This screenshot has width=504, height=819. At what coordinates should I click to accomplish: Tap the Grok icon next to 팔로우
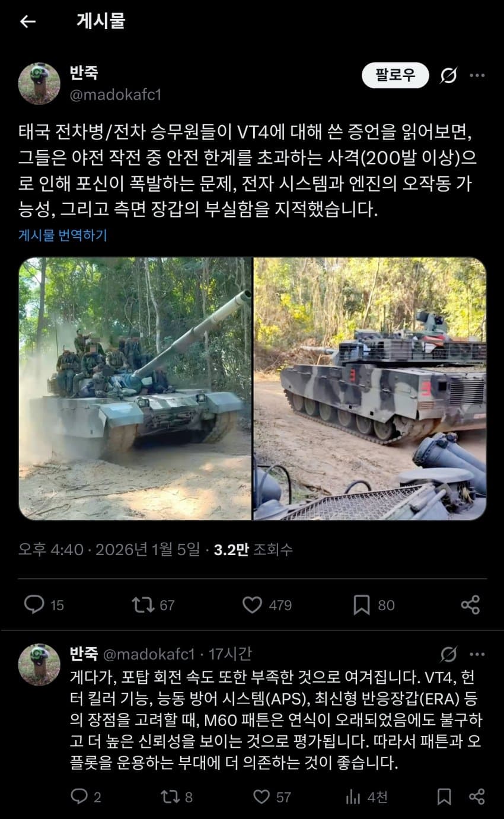point(449,75)
